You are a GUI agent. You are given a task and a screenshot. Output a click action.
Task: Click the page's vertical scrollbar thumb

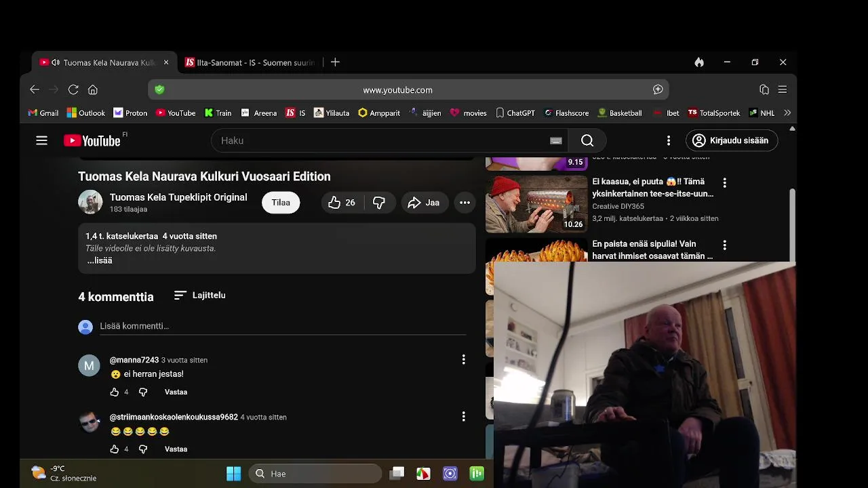coord(792,224)
